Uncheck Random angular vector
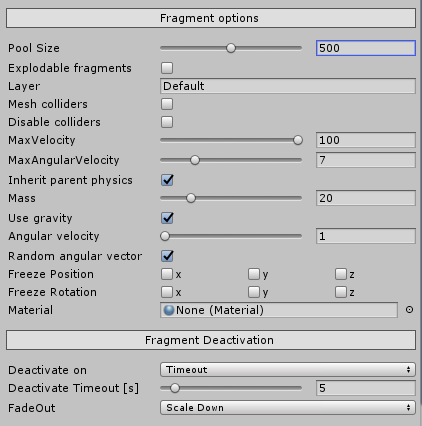422x426 pixels. point(167,256)
